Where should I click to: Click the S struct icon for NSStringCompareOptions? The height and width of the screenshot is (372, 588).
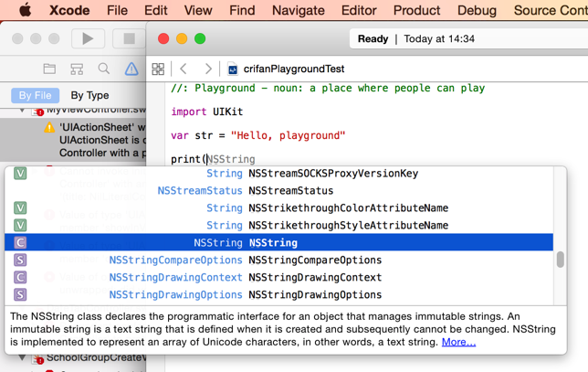20,260
